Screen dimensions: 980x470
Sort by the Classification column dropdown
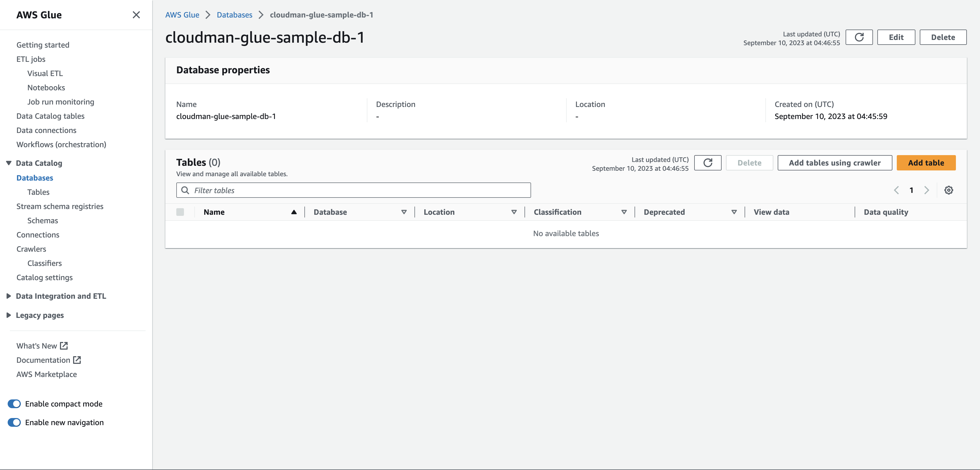[624, 212]
